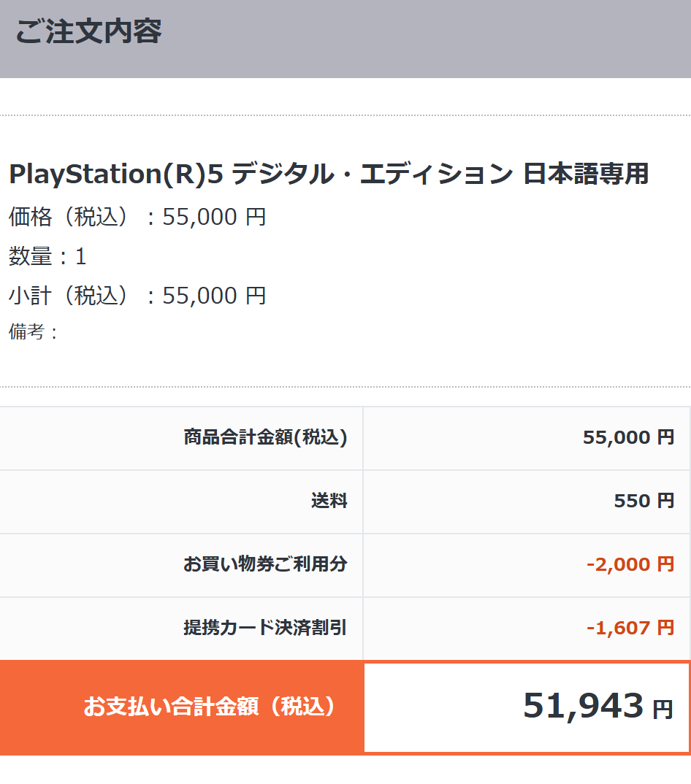Select the 送料 shipping label
This screenshot has height=784, width=691.
(x=329, y=501)
